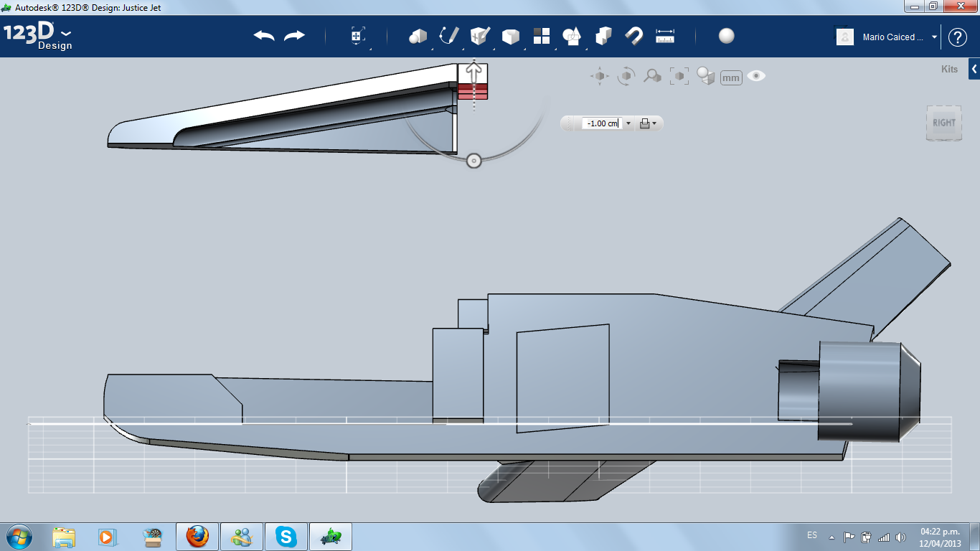Click the ES language indicator

click(x=812, y=535)
